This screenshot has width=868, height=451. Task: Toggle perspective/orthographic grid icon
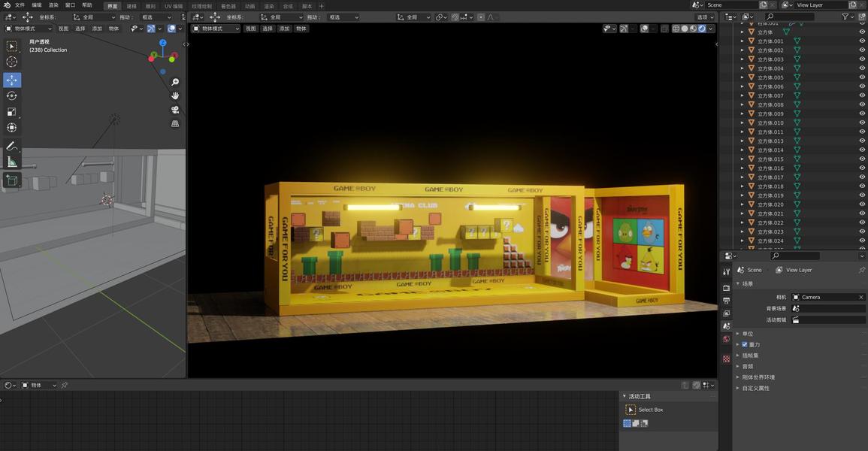pos(175,123)
